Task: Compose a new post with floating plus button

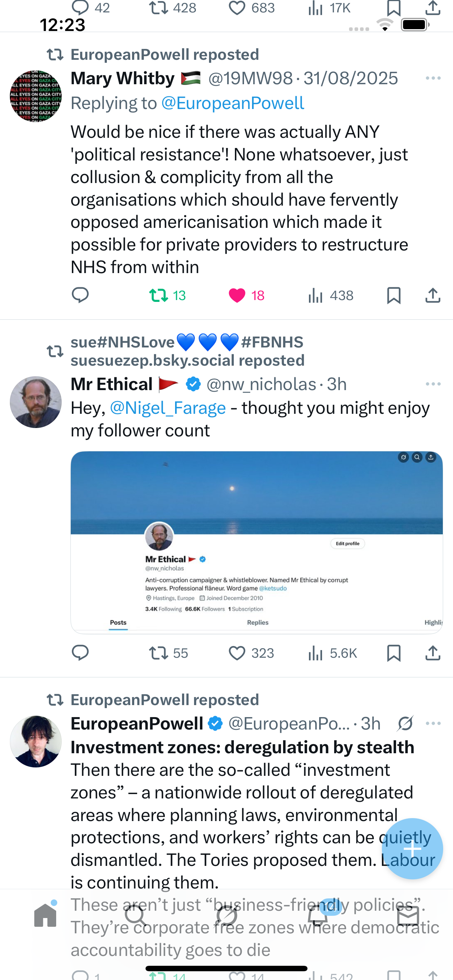Action: (412, 848)
